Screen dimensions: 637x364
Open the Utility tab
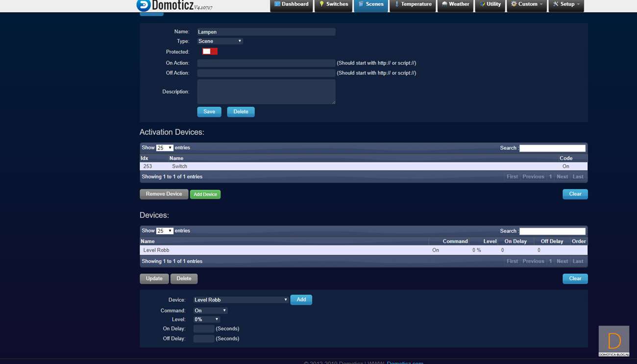point(490,5)
